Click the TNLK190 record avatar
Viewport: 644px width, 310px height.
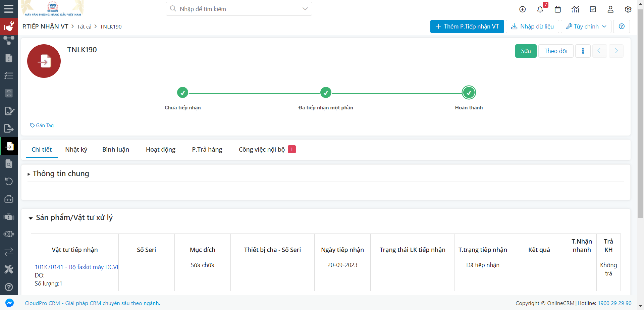tap(44, 61)
